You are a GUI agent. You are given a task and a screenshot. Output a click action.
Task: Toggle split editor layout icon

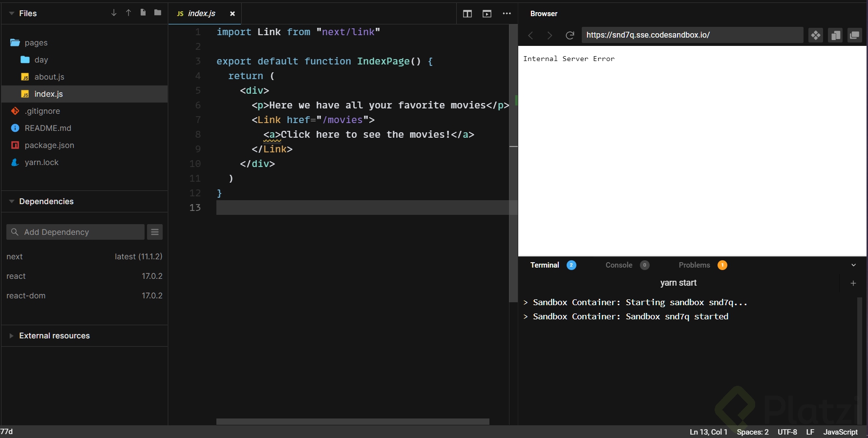467,14
